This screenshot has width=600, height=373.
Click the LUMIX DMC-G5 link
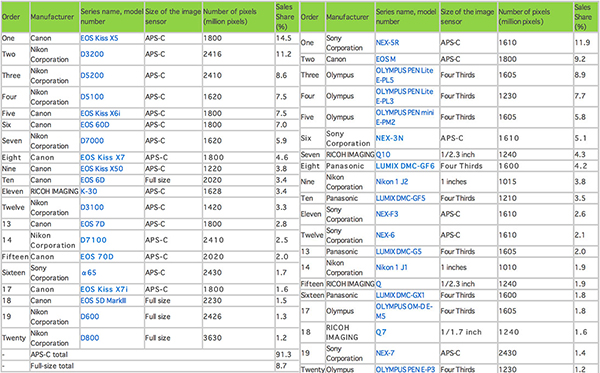coord(398,252)
